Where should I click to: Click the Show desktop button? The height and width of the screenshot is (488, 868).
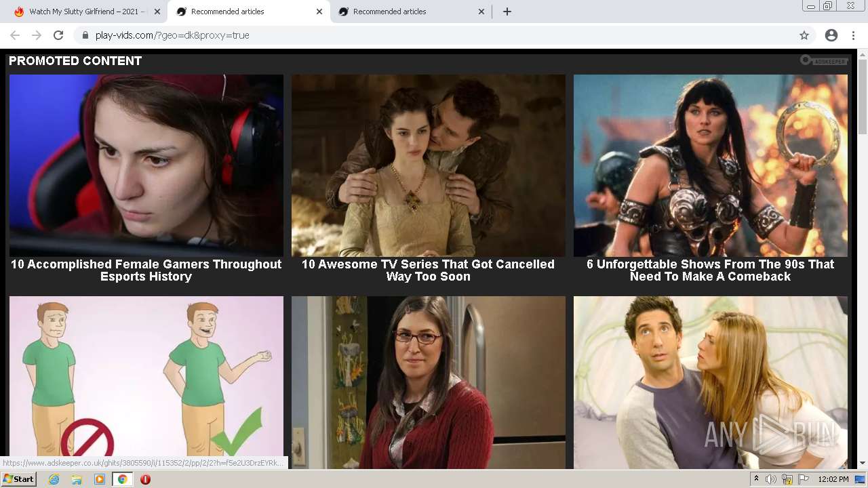tap(861, 479)
